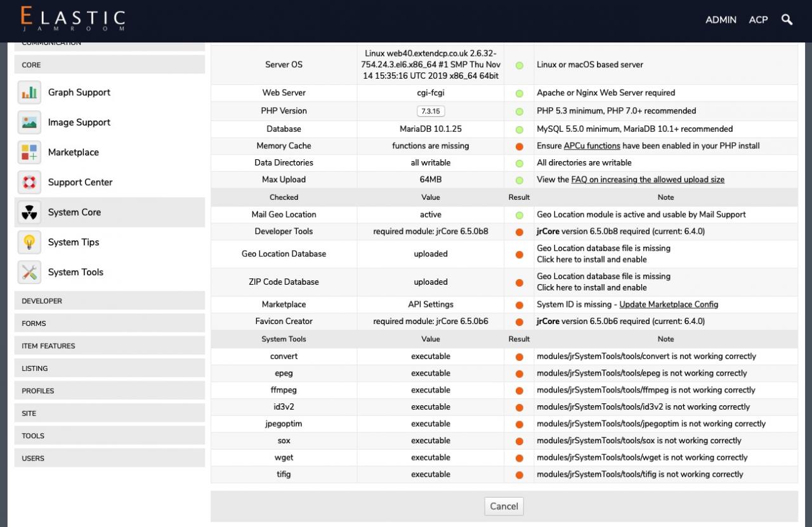This screenshot has height=527, width=812.
Task: Select the Support Center lifebuoy icon
Action: point(29,183)
